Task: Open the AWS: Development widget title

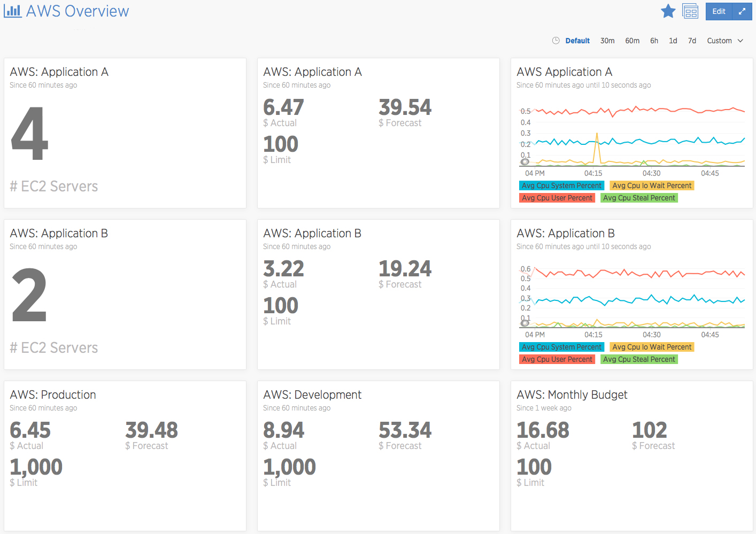Action: click(312, 394)
